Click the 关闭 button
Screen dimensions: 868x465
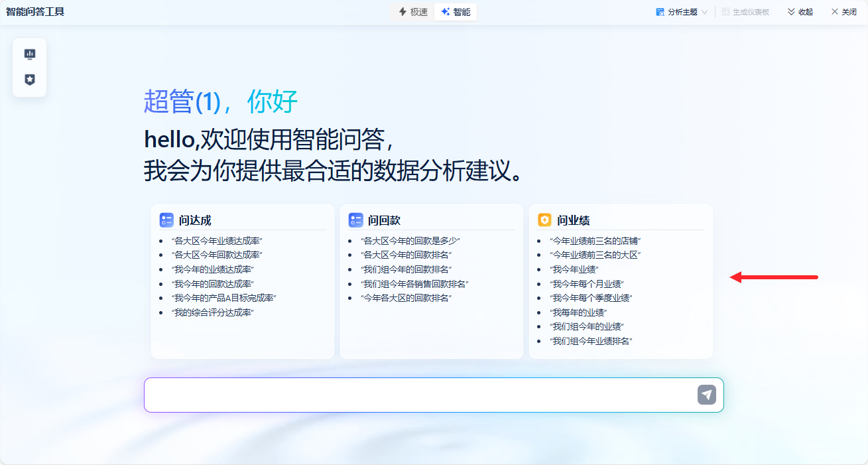(x=843, y=12)
